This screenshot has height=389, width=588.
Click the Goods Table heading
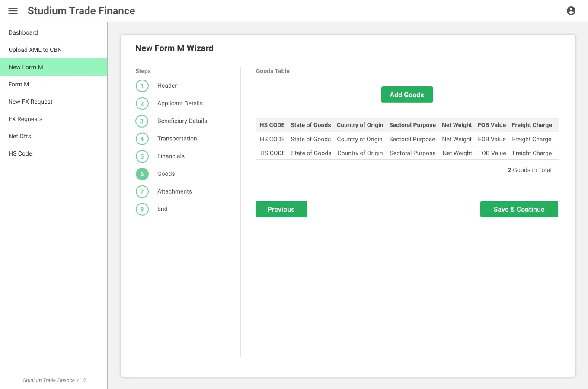[x=273, y=71]
